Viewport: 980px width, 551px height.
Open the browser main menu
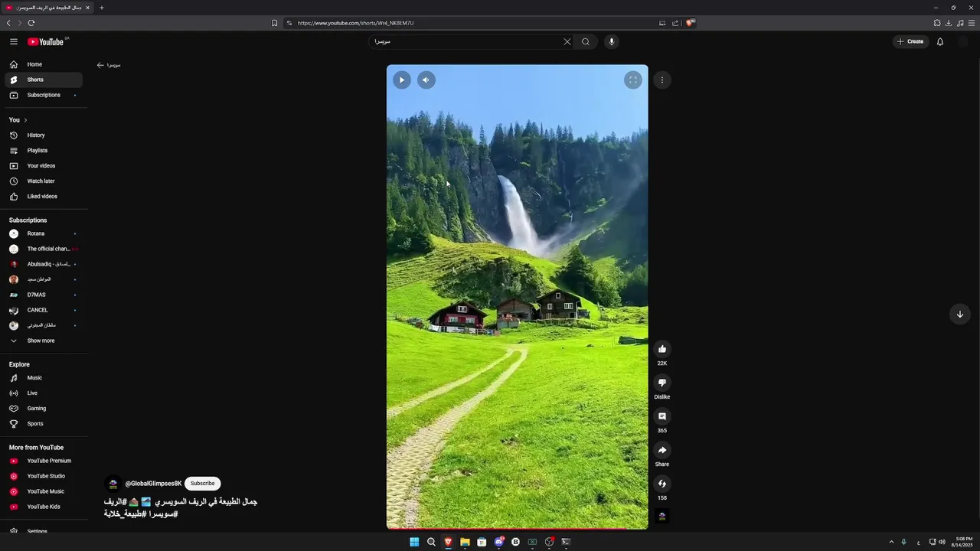click(972, 23)
